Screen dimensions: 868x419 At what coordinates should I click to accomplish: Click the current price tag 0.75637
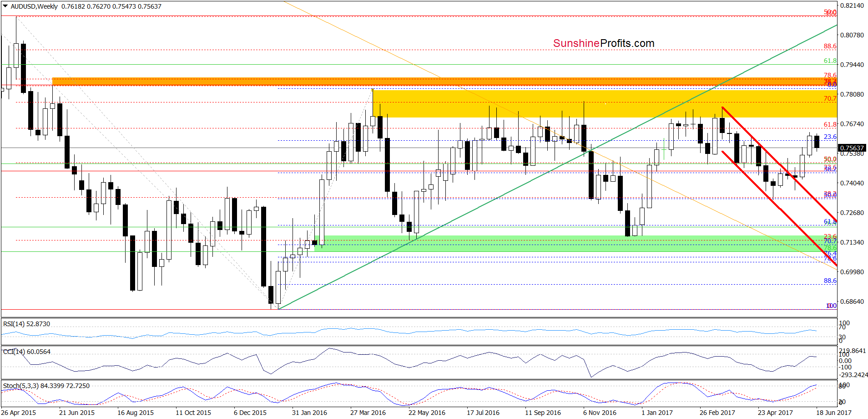pyautogui.click(x=851, y=148)
